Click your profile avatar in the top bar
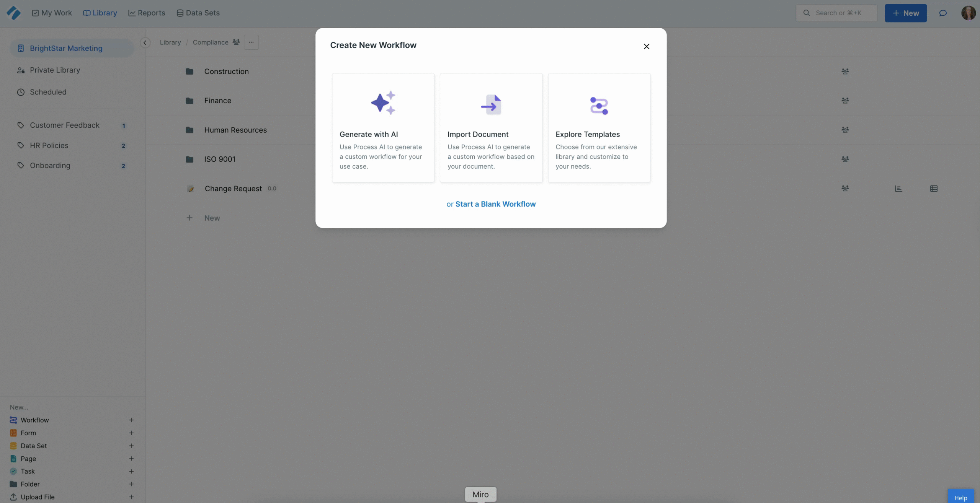 (969, 13)
